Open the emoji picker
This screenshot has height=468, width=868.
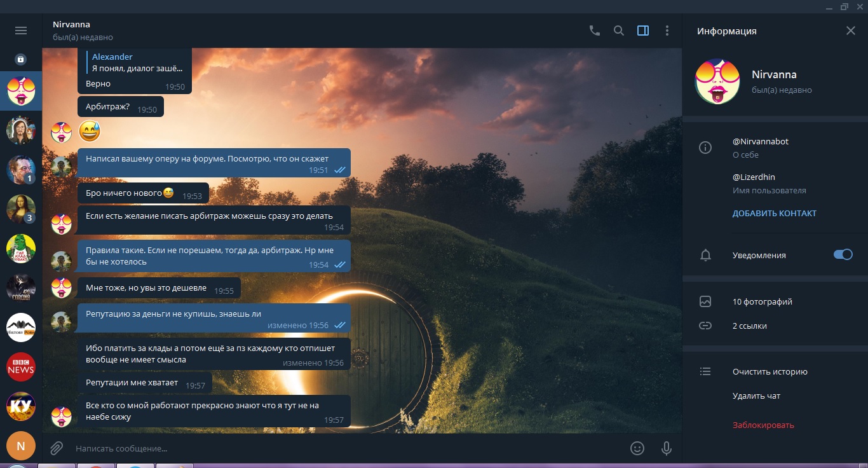coord(637,448)
